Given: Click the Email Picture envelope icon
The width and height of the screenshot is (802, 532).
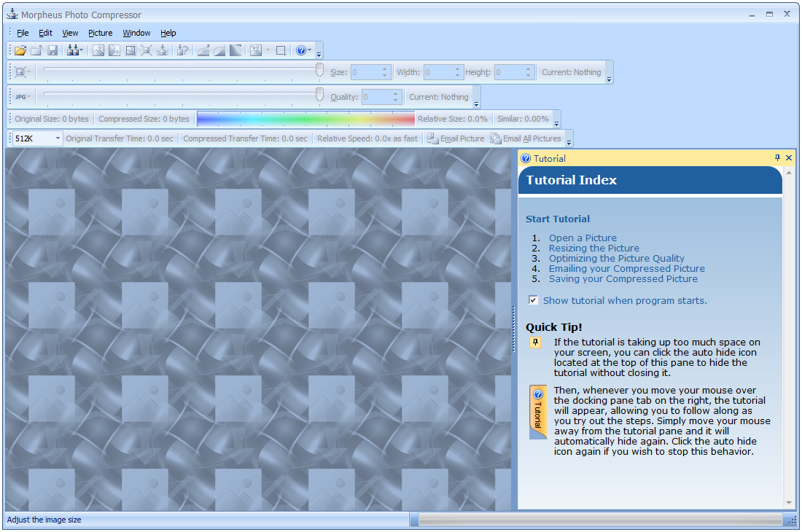Looking at the screenshot, I should [x=432, y=138].
